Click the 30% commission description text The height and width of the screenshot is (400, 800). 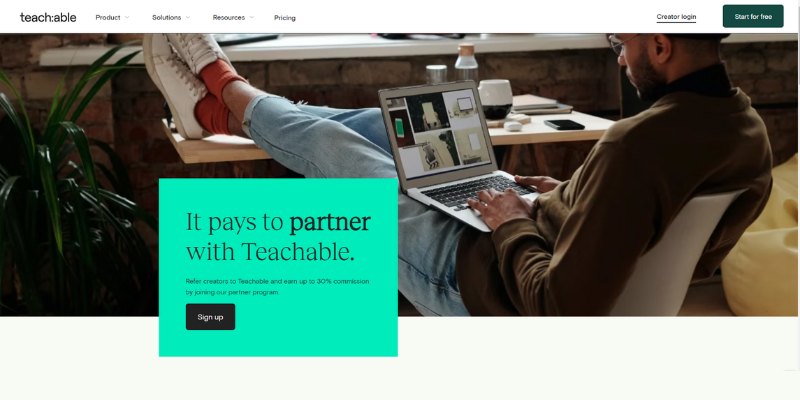pos(277,287)
